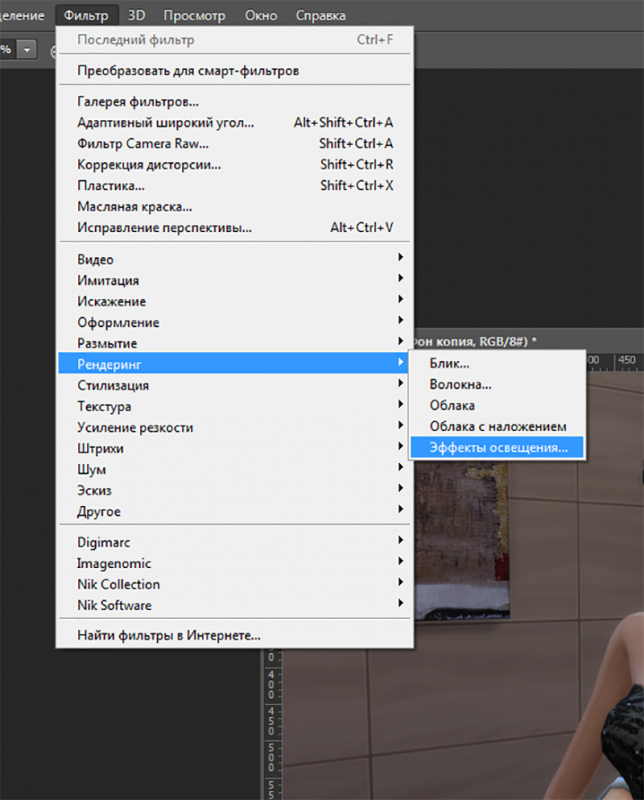Choose Блик from Рендеринг submenu

coord(498,363)
